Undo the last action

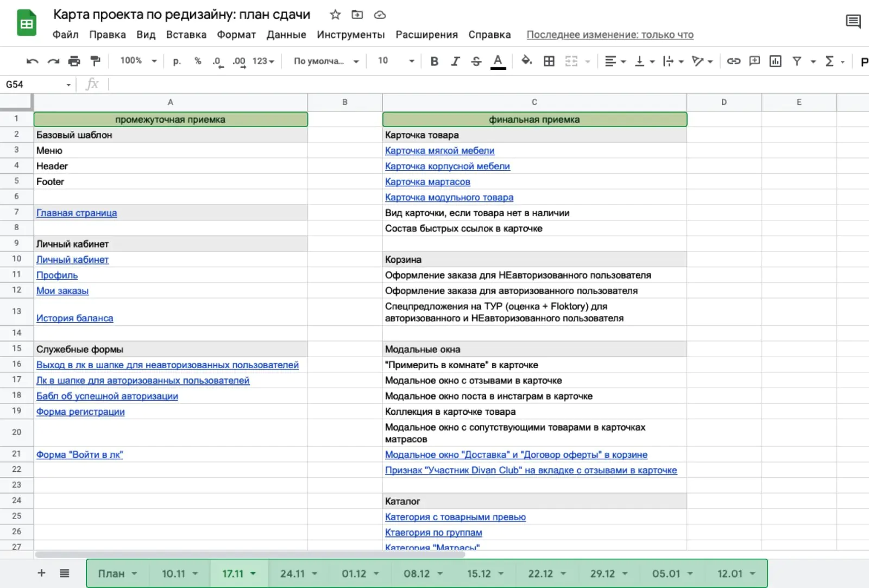(32, 61)
